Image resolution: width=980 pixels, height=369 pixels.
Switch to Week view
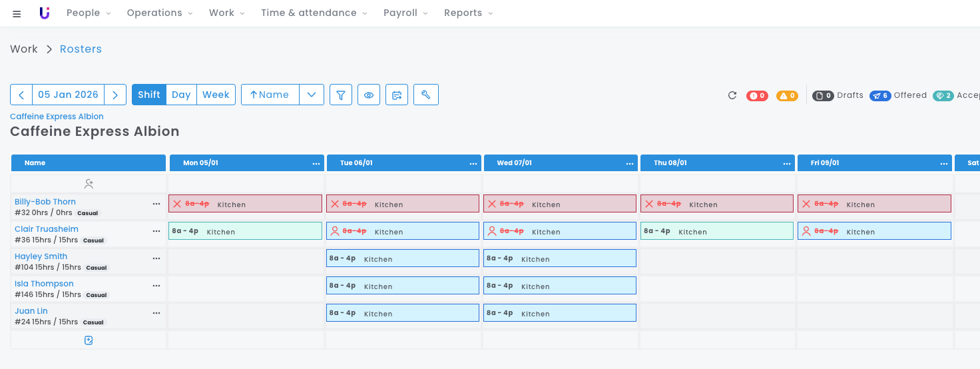tap(216, 95)
